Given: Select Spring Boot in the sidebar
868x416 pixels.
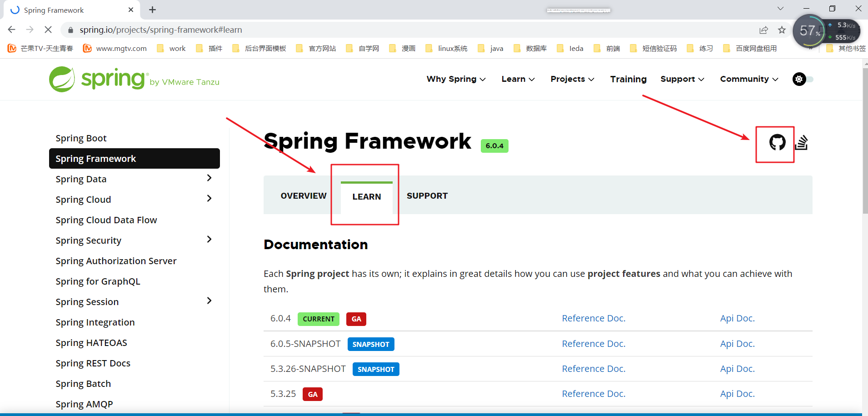Looking at the screenshot, I should pyautogui.click(x=81, y=138).
